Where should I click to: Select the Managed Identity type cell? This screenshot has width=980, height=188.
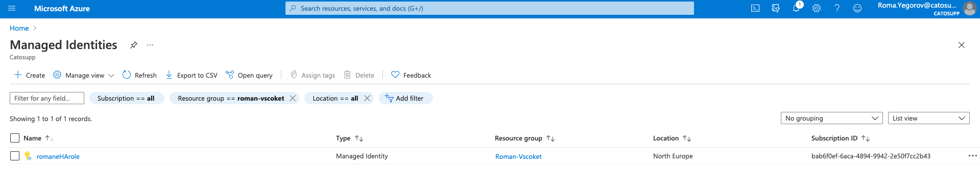point(362,156)
